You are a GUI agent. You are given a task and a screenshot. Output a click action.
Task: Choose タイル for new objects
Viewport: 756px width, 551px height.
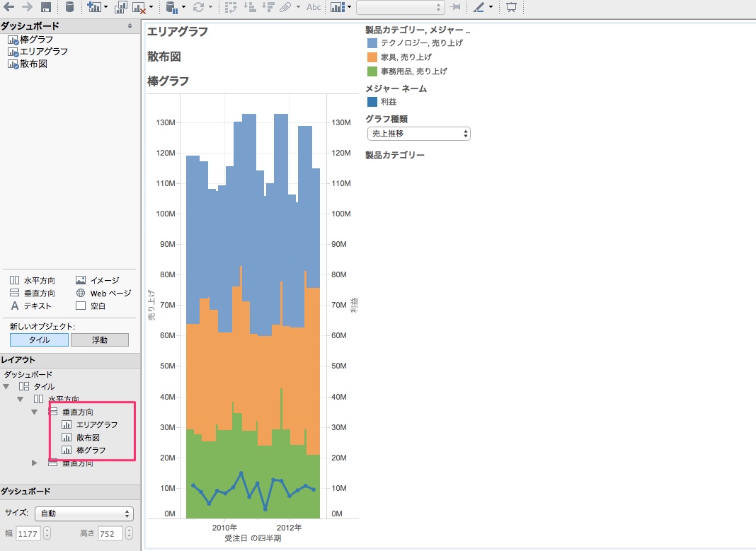[x=39, y=340]
